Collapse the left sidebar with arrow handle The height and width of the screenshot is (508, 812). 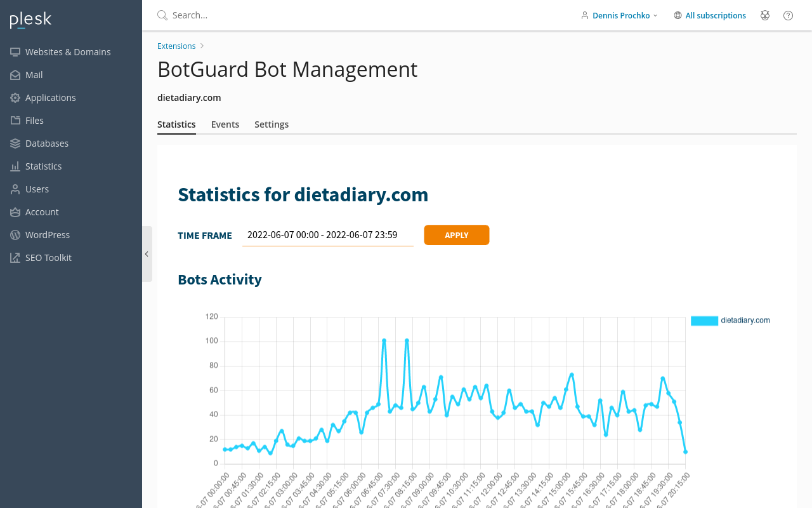point(147,254)
